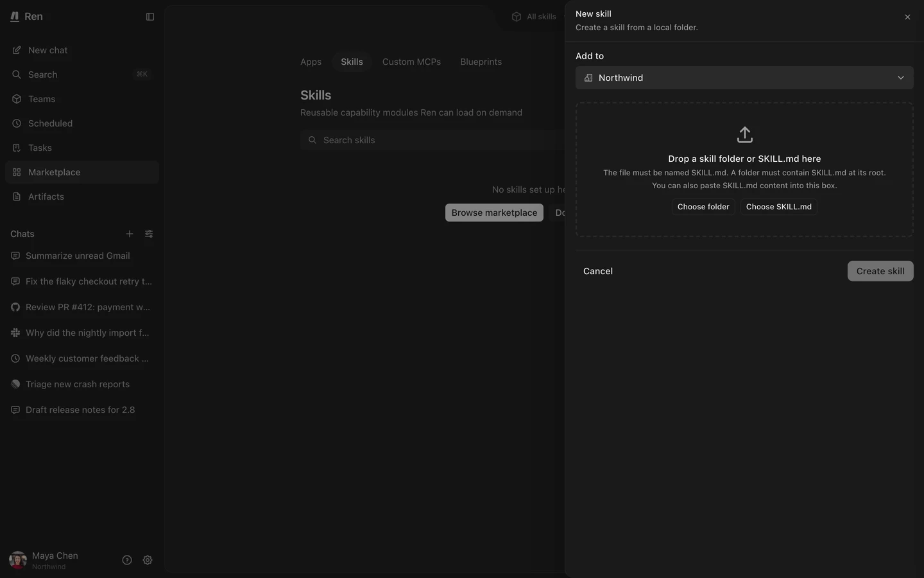Click the new chat pencil icon
924x578 pixels.
coord(17,50)
